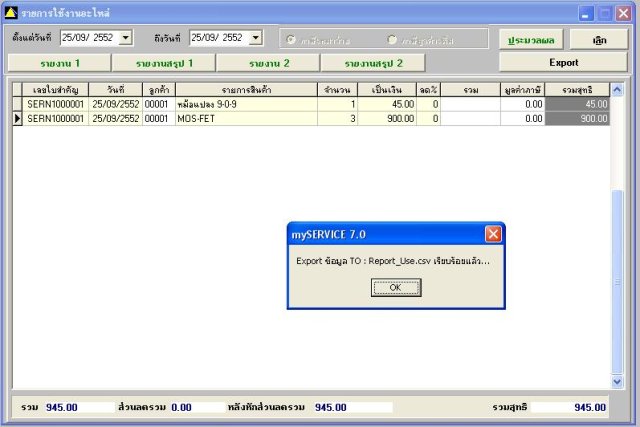Click the green ประมวลผล process button
Image resolution: width=640 pixels, height=427 pixels.
click(x=531, y=40)
